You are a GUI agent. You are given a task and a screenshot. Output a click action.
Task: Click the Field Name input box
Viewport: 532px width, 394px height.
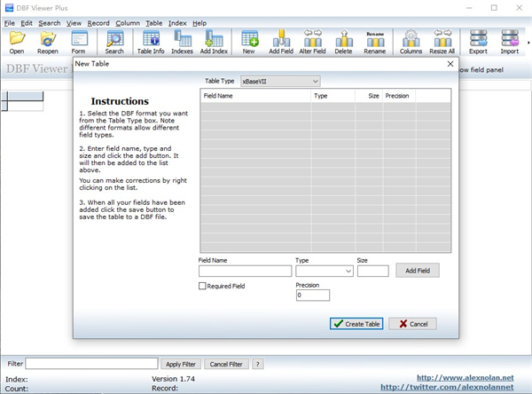[x=245, y=272]
